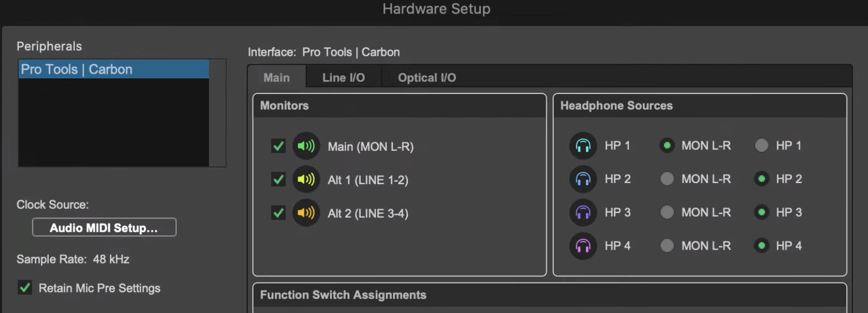This screenshot has width=868, height=313.
Task: Click the yellow Alt 1 speaker icon
Action: (306, 179)
